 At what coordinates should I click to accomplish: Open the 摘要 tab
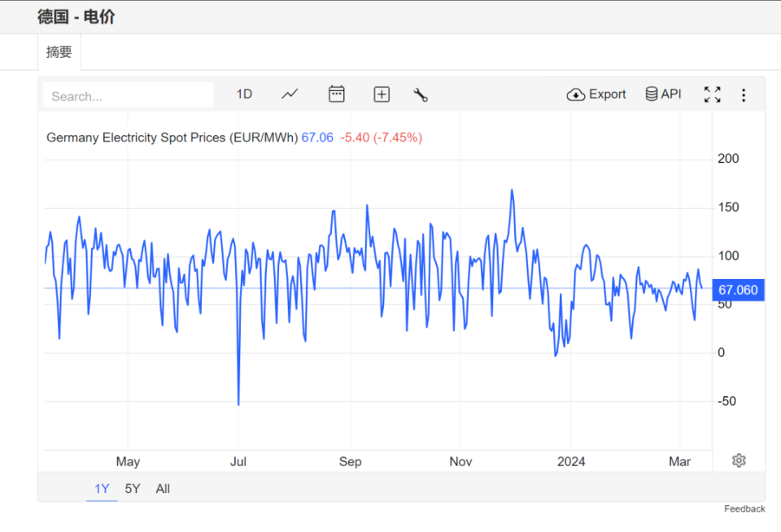pyautogui.click(x=59, y=52)
